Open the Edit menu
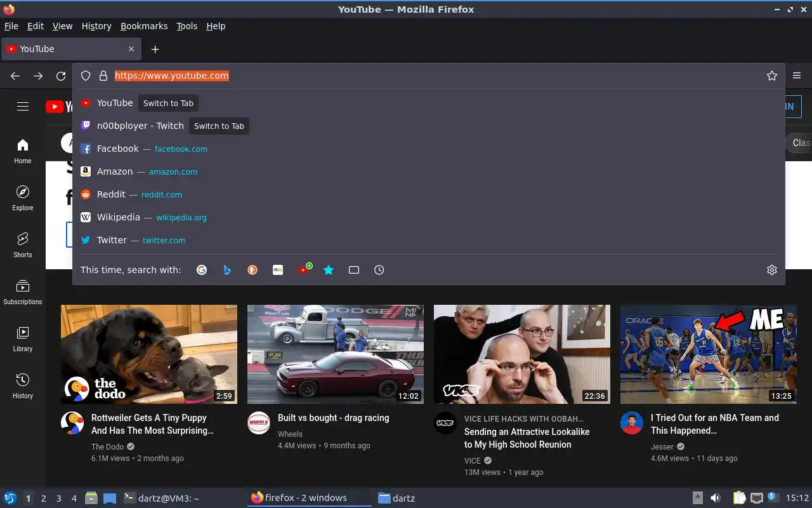 pyautogui.click(x=36, y=26)
